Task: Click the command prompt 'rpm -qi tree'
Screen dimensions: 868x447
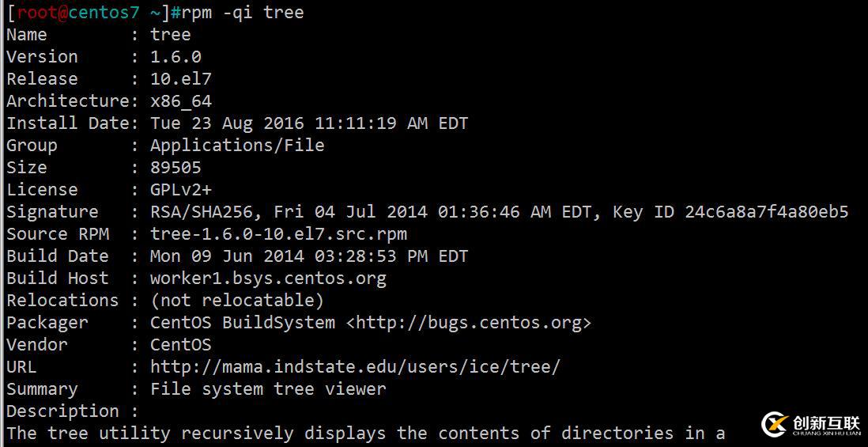Action: [243, 12]
